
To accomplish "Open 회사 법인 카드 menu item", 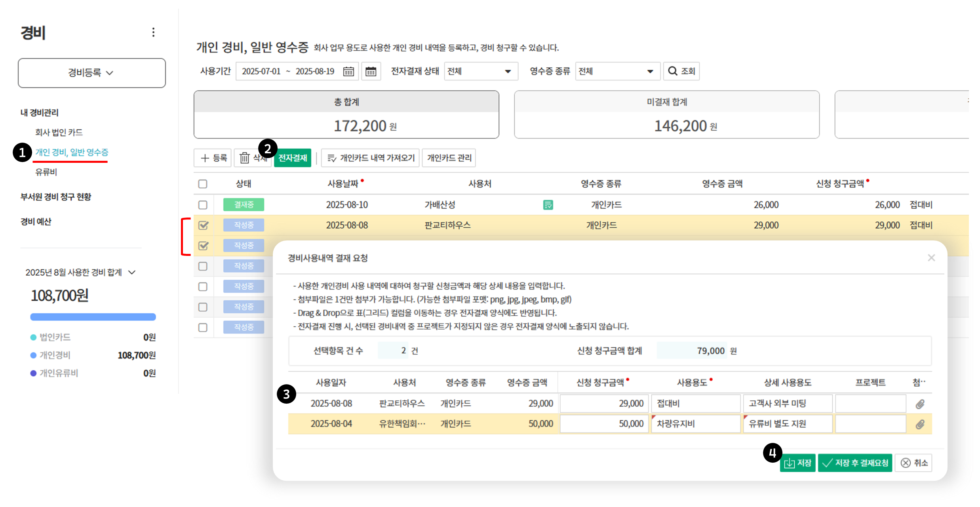I will 59,132.
